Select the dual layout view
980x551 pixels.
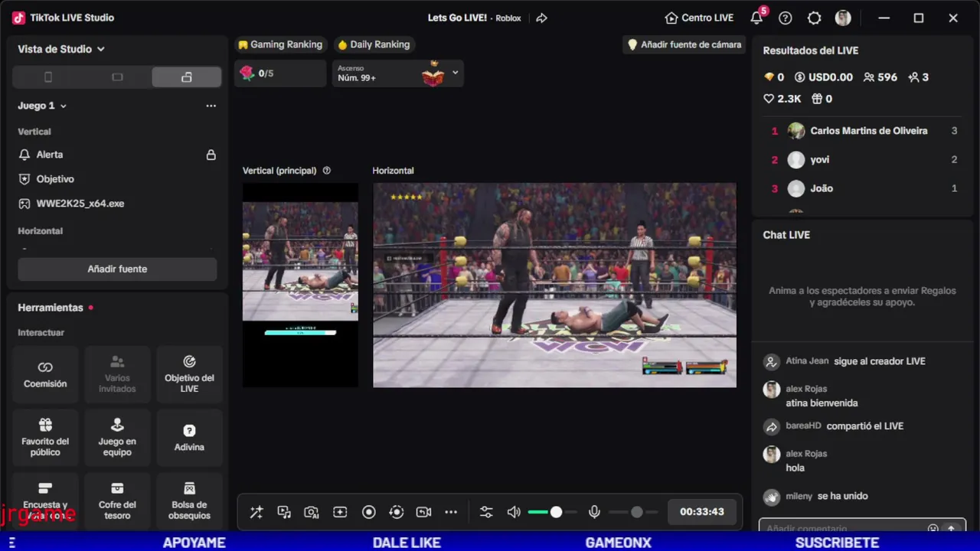tap(186, 77)
